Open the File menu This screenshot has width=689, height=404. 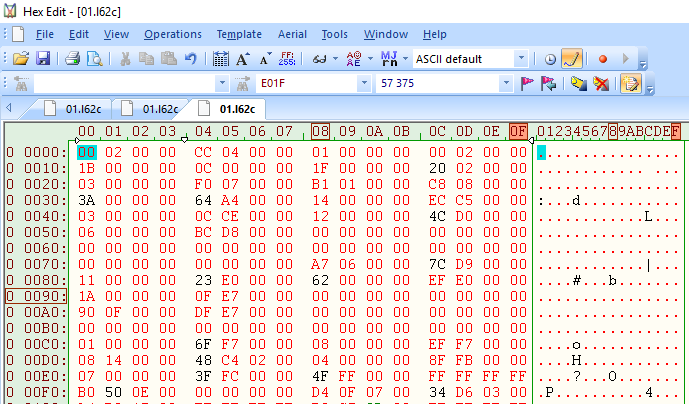pyautogui.click(x=45, y=34)
